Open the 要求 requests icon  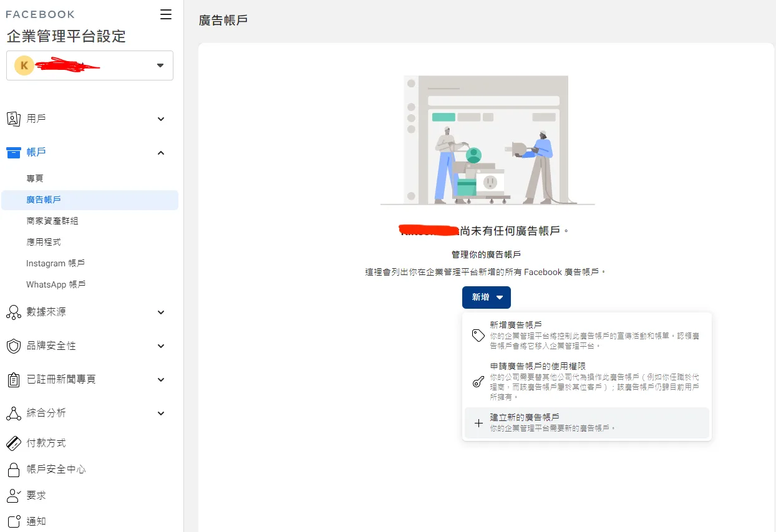click(13, 495)
